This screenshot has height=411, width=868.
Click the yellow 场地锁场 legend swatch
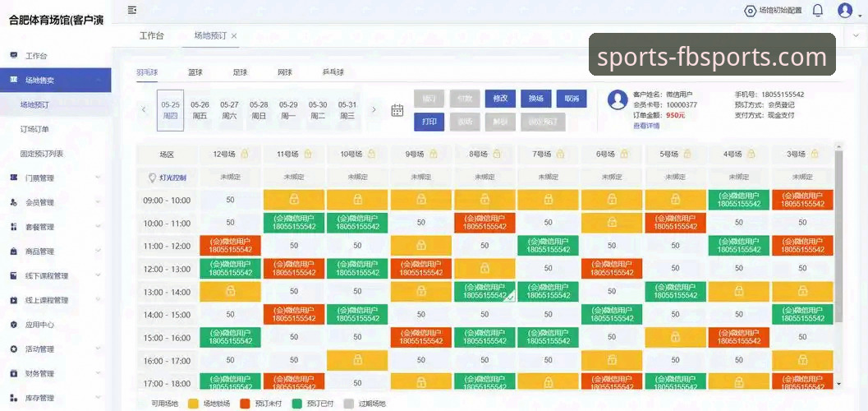pyautogui.click(x=194, y=404)
